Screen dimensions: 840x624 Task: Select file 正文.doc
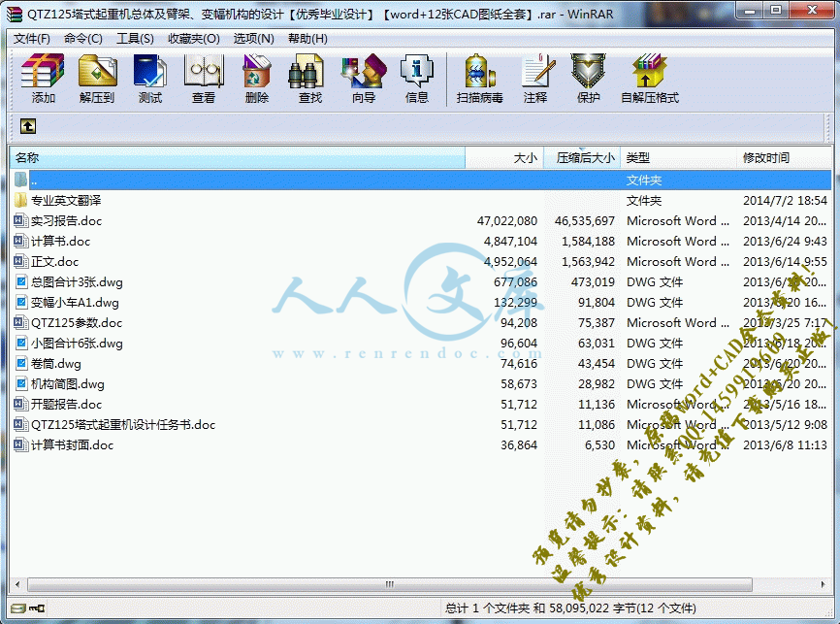point(421,262)
